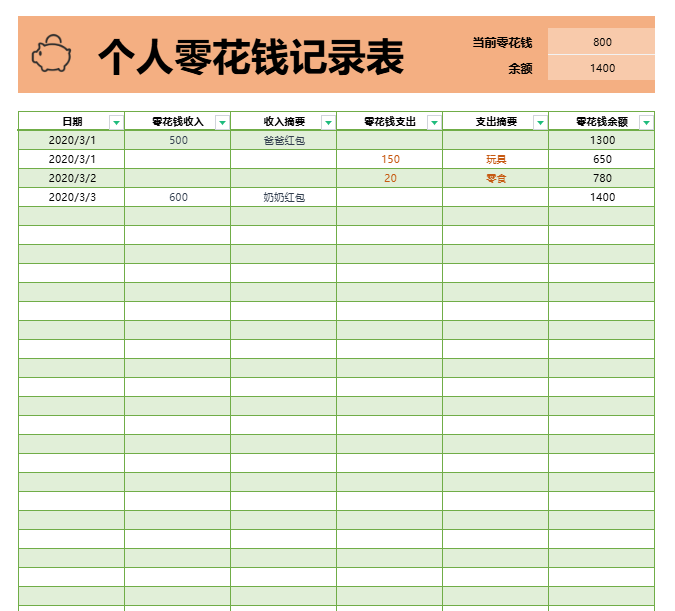Open the 零花钱收入 column filter dropdown

pos(222,122)
